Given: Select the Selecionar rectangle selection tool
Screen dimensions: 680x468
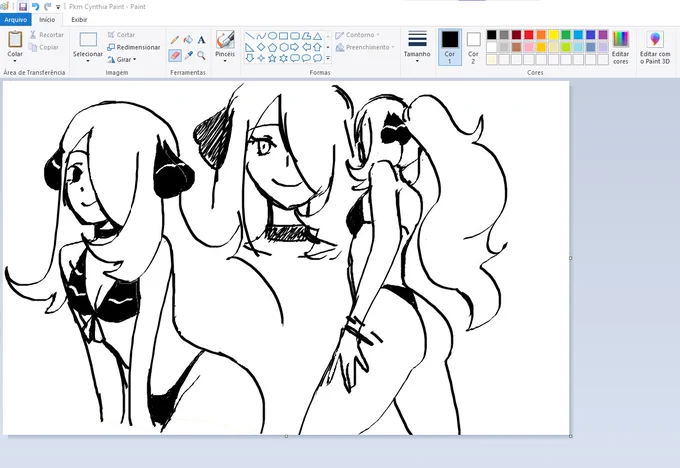Looking at the screenshot, I should [x=88, y=39].
